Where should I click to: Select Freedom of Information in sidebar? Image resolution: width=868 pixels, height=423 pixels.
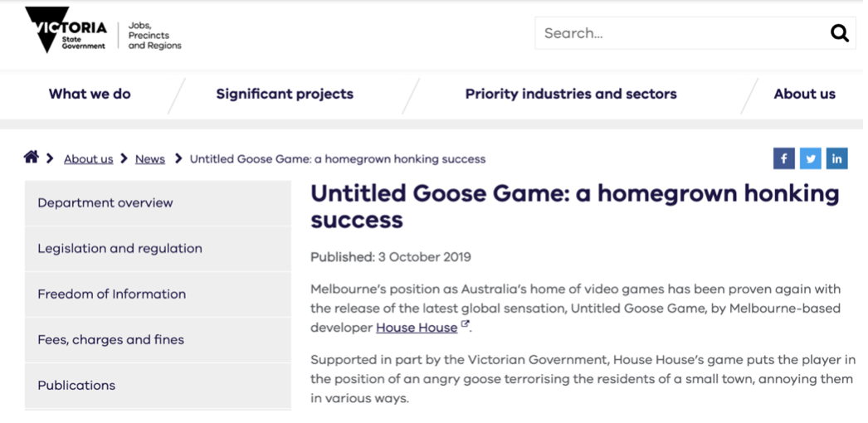pos(158,294)
